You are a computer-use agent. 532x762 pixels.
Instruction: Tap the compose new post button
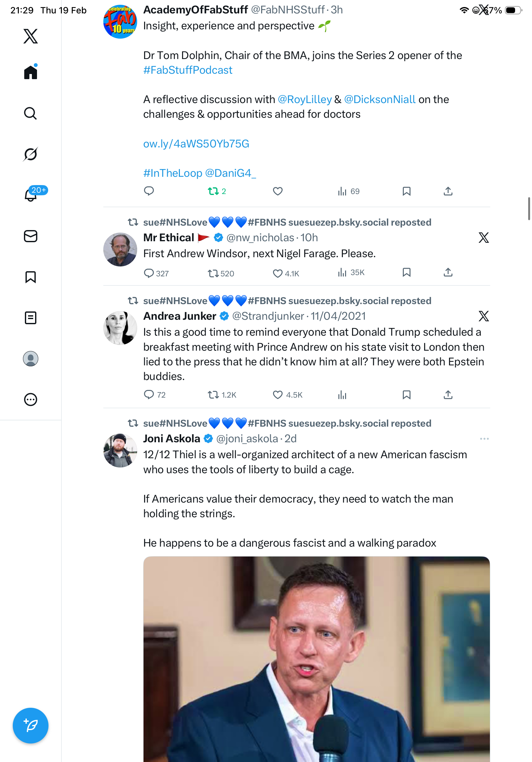click(31, 725)
